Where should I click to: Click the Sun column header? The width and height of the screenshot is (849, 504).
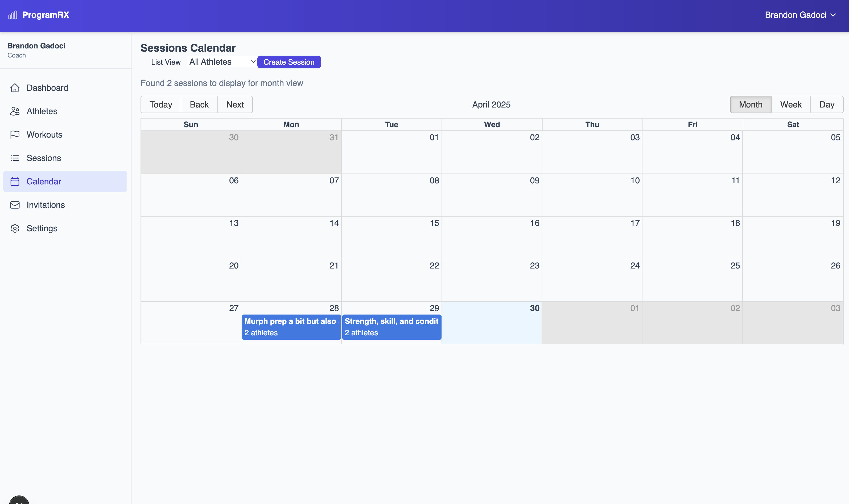pos(191,125)
